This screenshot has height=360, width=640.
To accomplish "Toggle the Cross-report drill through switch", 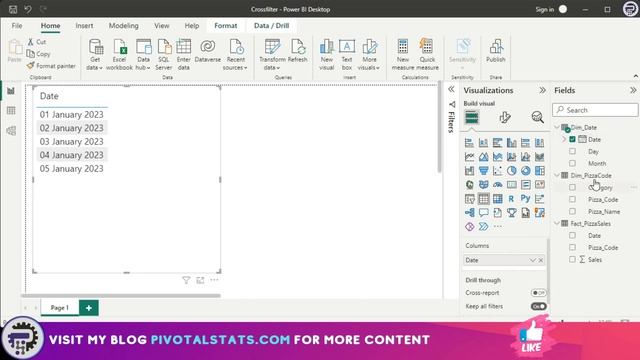I will pos(538,293).
